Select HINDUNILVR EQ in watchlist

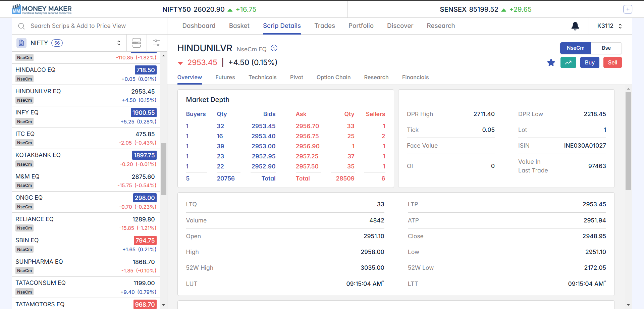[x=86, y=96]
